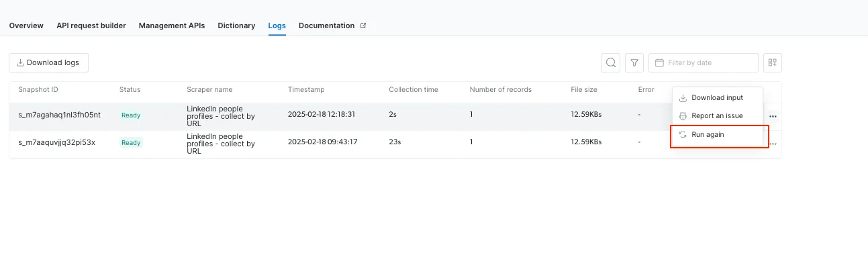Click the File size column header

click(585, 90)
